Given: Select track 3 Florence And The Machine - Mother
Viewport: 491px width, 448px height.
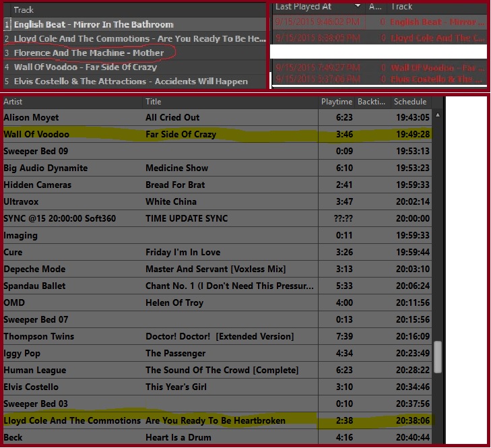Looking at the screenshot, I should point(135,53).
